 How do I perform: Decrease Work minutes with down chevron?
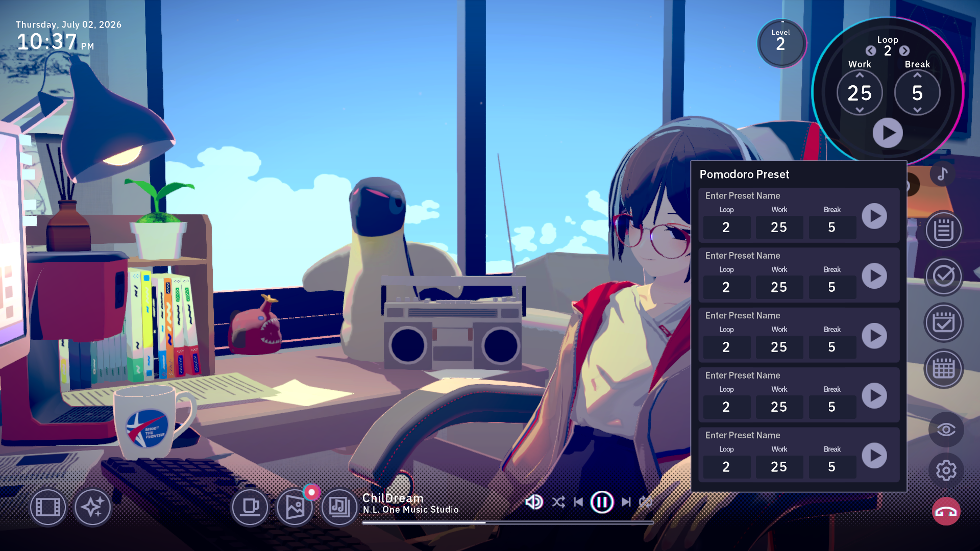[x=860, y=110]
